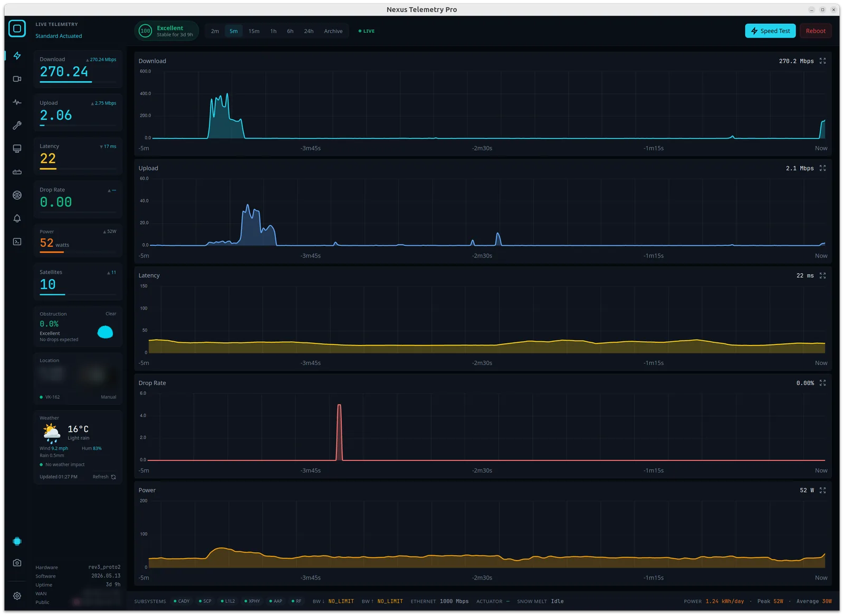Select the 15m time range

click(254, 31)
